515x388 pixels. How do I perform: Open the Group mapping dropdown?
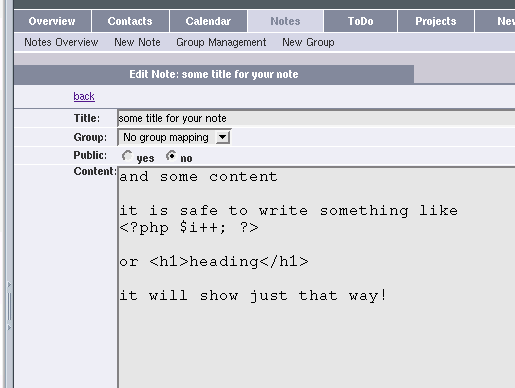click(174, 137)
